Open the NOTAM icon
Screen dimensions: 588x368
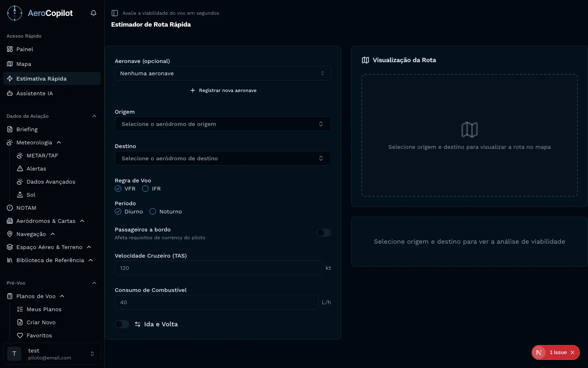10,208
